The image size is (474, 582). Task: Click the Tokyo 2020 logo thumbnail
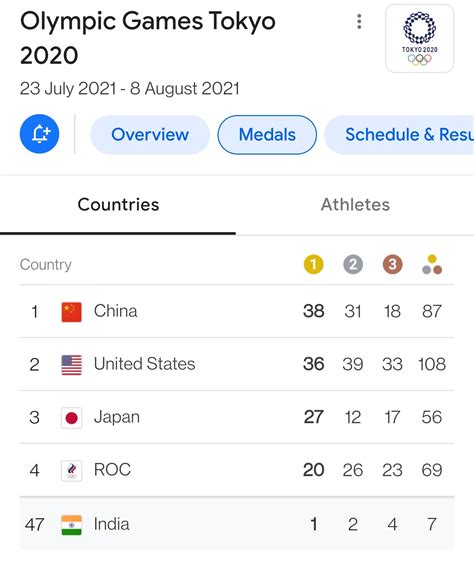419,39
